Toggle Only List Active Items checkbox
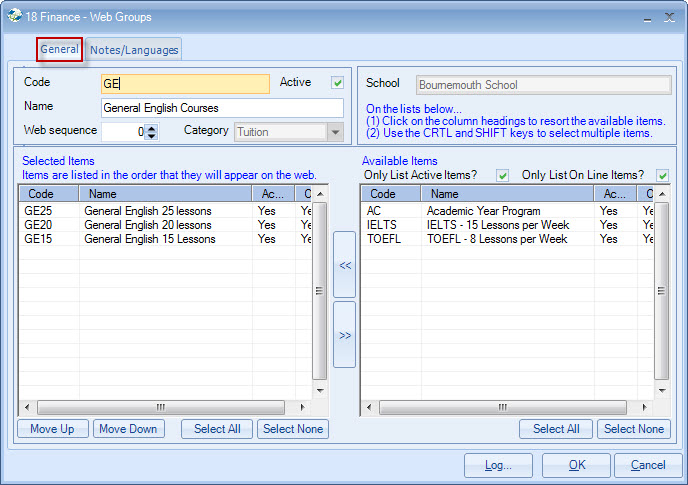The width and height of the screenshot is (688, 485). [x=503, y=176]
